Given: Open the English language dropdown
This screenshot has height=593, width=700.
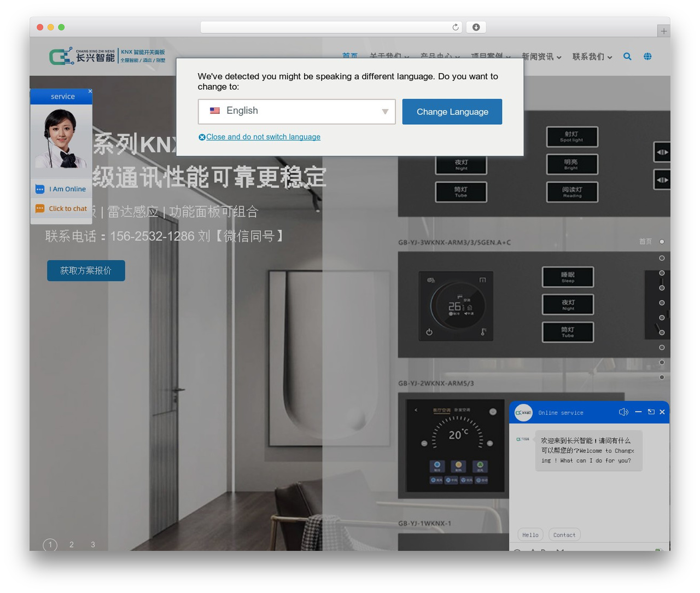Looking at the screenshot, I should 296,111.
